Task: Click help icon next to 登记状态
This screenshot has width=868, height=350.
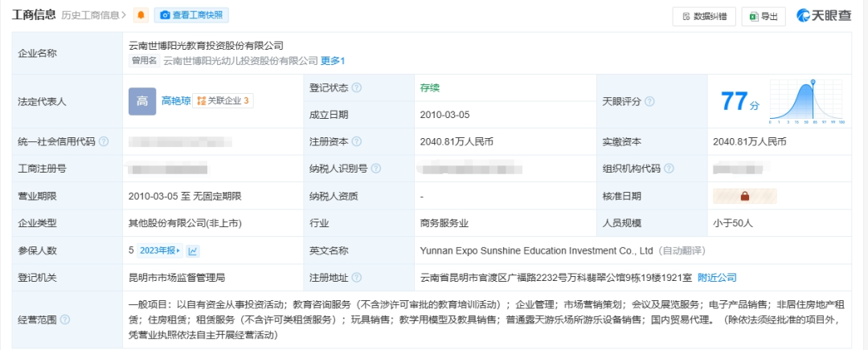Action: pyautogui.click(x=357, y=88)
